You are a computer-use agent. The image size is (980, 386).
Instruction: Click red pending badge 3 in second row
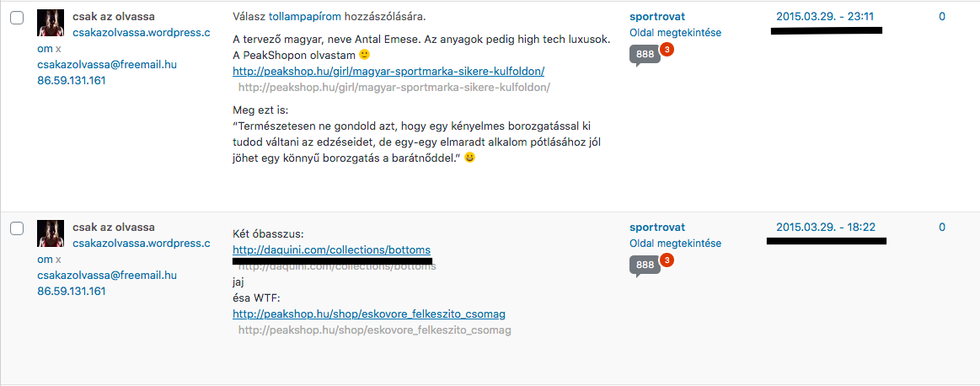[667, 259]
